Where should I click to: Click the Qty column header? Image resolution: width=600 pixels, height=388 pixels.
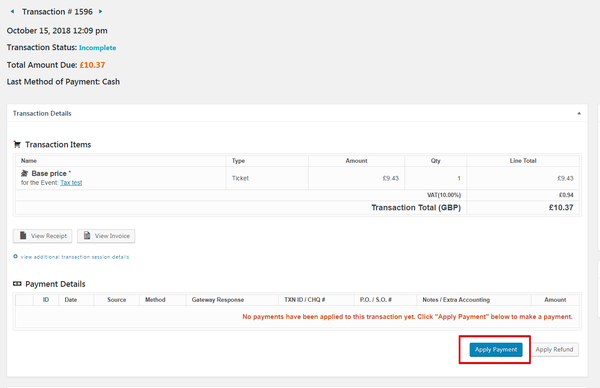(x=435, y=161)
